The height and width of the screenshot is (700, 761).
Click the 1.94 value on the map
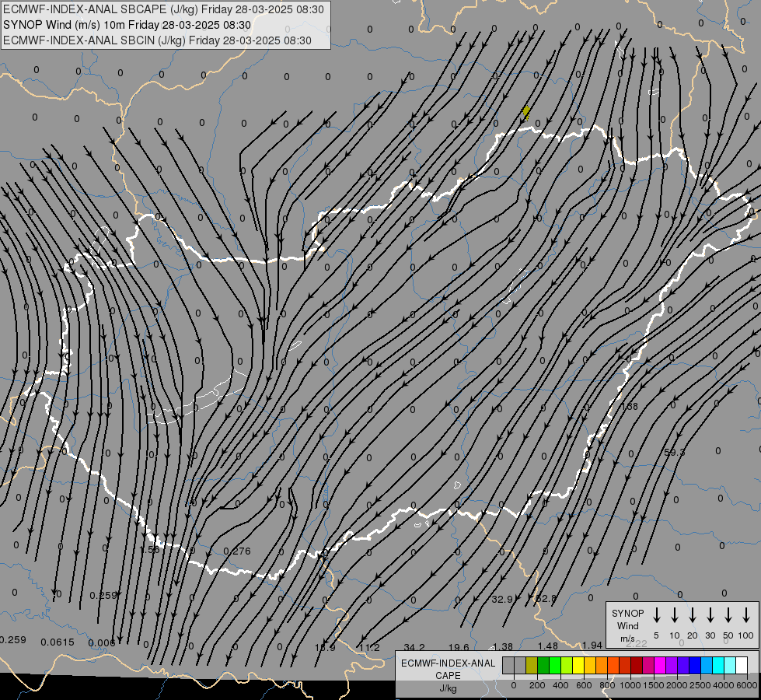click(592, 645)
